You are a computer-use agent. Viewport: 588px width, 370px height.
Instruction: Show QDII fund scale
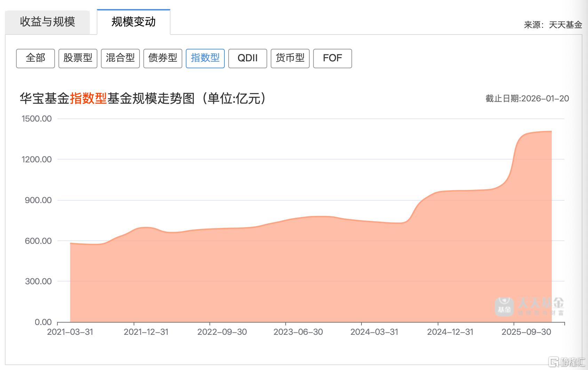248,58
